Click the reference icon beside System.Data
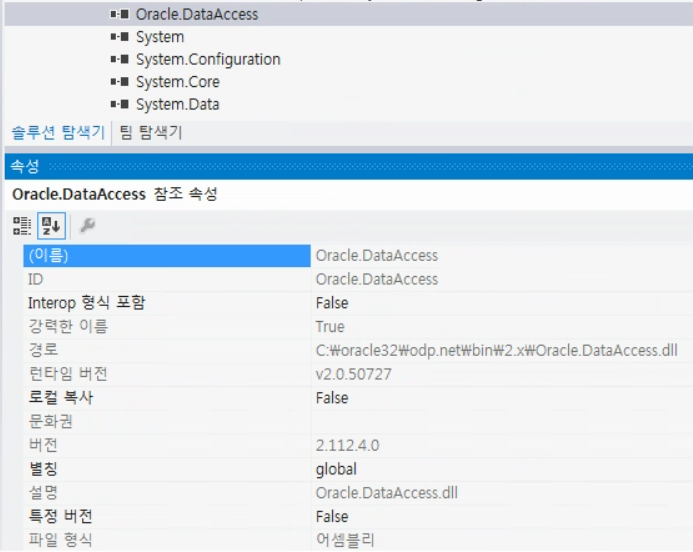 pyautogui.click(x=119, y=104)
